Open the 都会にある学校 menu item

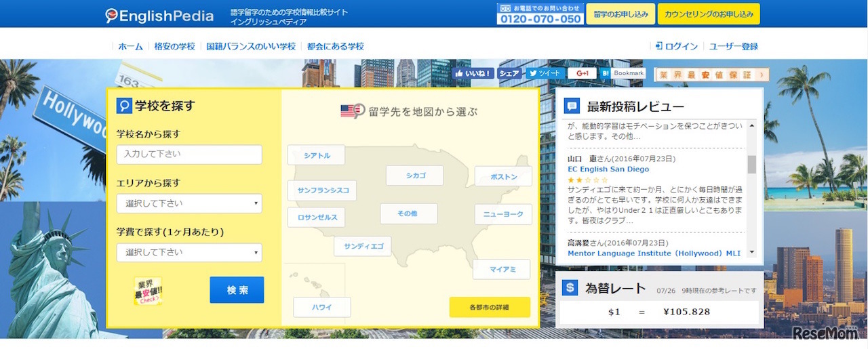[335, 46]
